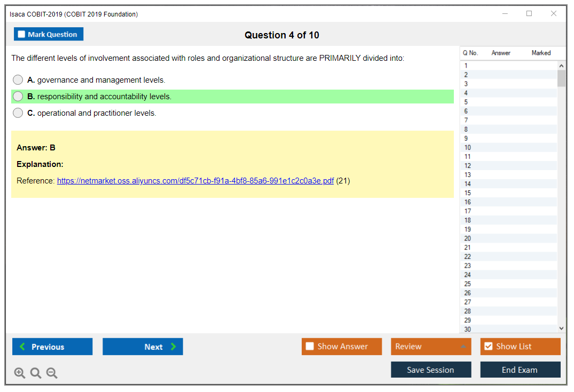Go to the Previous question
The image size is (574, 392).
click(52, 347)
